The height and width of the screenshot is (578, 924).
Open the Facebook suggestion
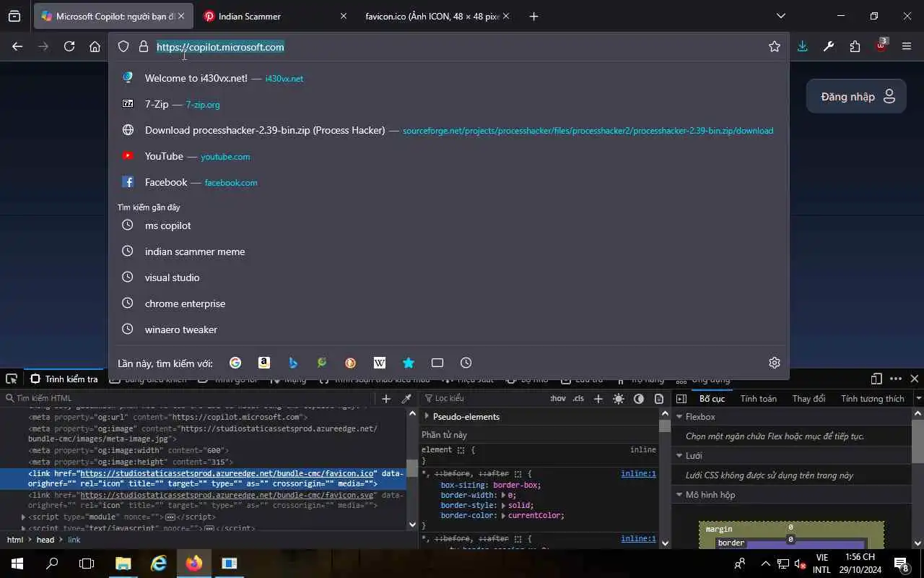pyautogui.click(x=449, y=182)
